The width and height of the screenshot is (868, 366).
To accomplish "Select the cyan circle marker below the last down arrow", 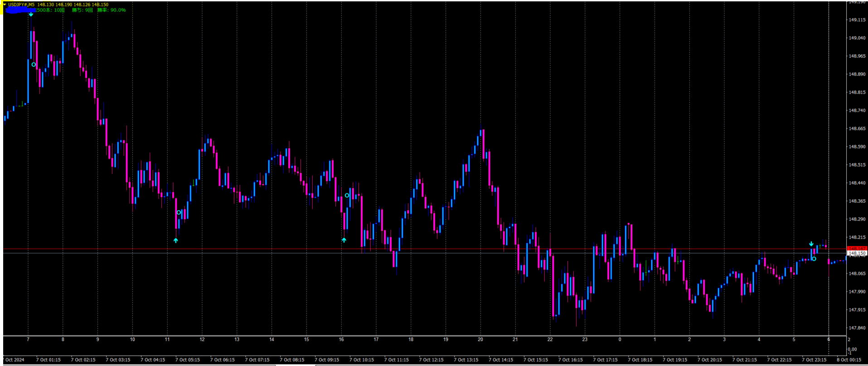I will [x=814, y=259].
